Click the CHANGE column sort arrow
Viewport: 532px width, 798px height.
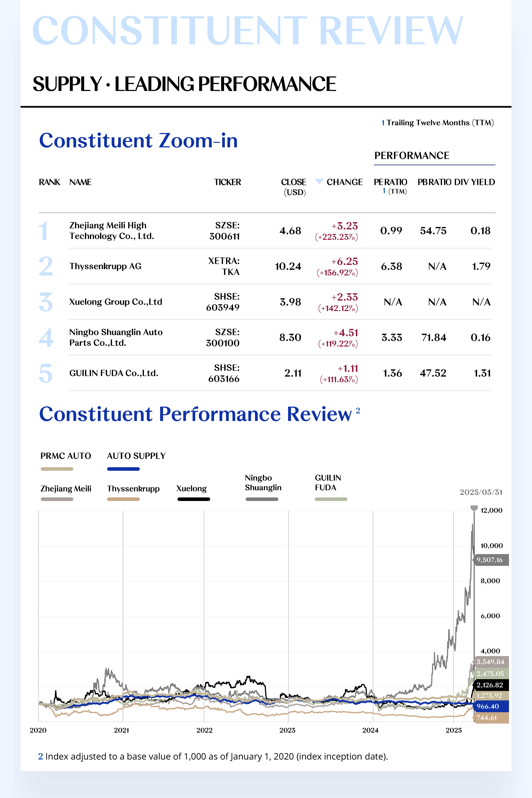[319, 181]
